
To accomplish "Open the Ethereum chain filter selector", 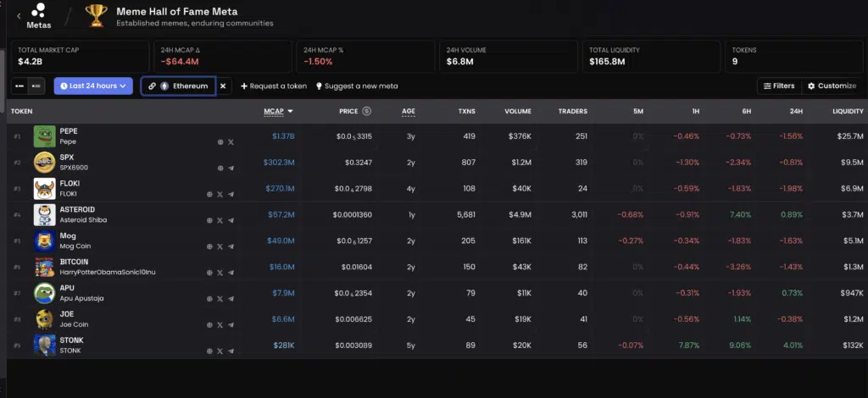I will point(178,86).
